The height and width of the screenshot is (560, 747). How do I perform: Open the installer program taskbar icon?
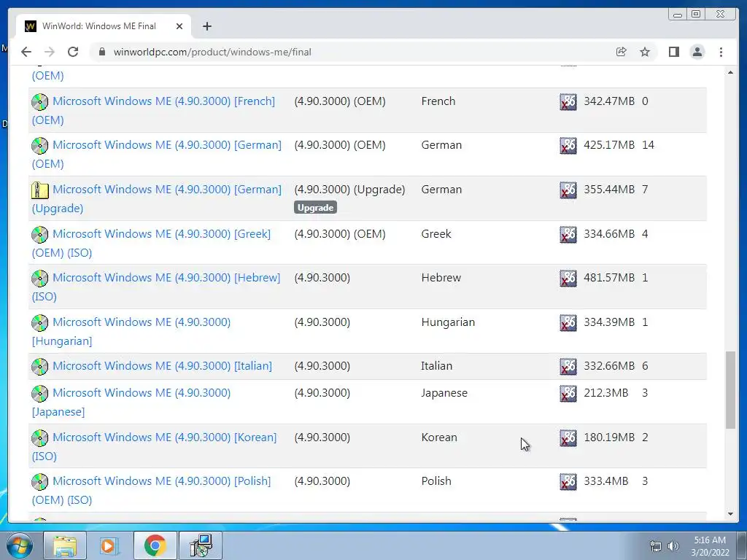(x=201, y=545)
